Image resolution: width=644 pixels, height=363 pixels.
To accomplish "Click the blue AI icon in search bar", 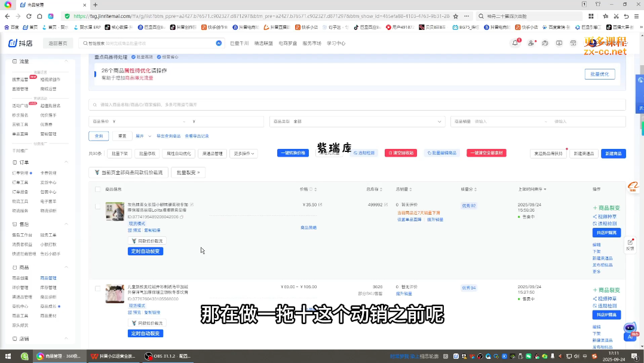I will [219, 43].
